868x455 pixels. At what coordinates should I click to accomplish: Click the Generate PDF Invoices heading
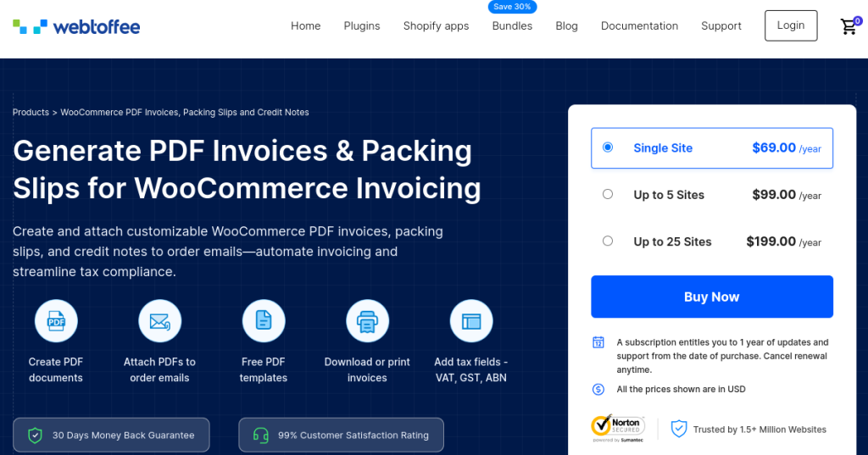(247, 169)
